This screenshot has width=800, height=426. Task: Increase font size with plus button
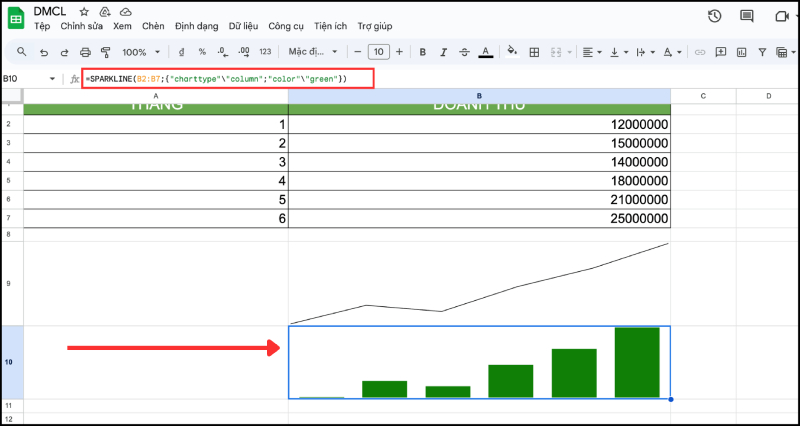[x=399, y=52]
